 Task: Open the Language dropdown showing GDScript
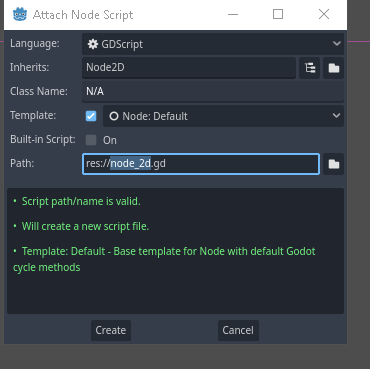click(x=213, y=44)
